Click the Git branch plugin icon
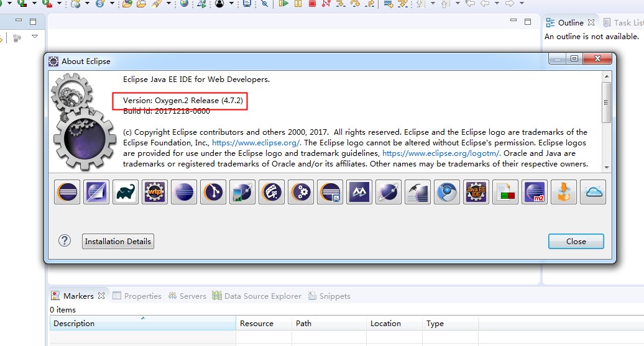Image resolution: width=644 pixels, height=346 pixels. pos(213,192)
